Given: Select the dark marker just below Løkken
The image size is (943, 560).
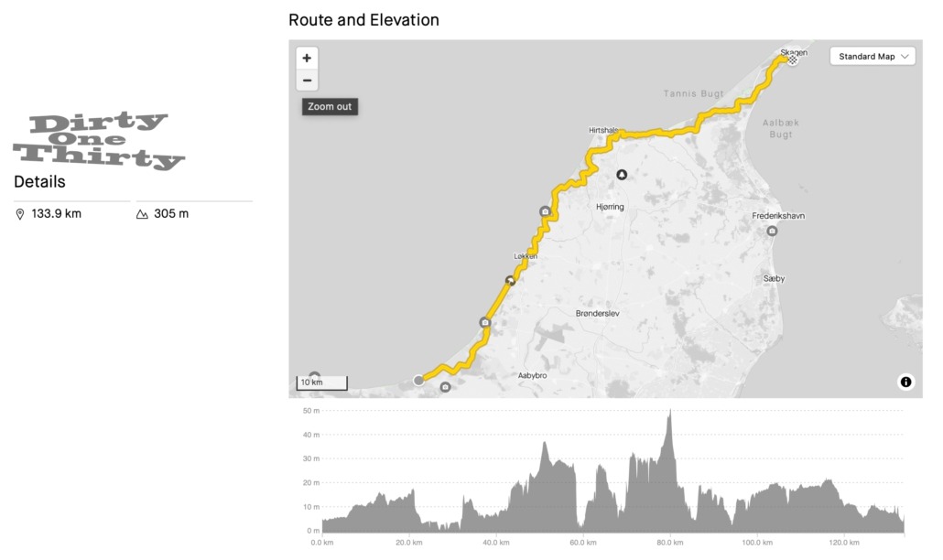Looking at the screenshot, I should (510, 280).
